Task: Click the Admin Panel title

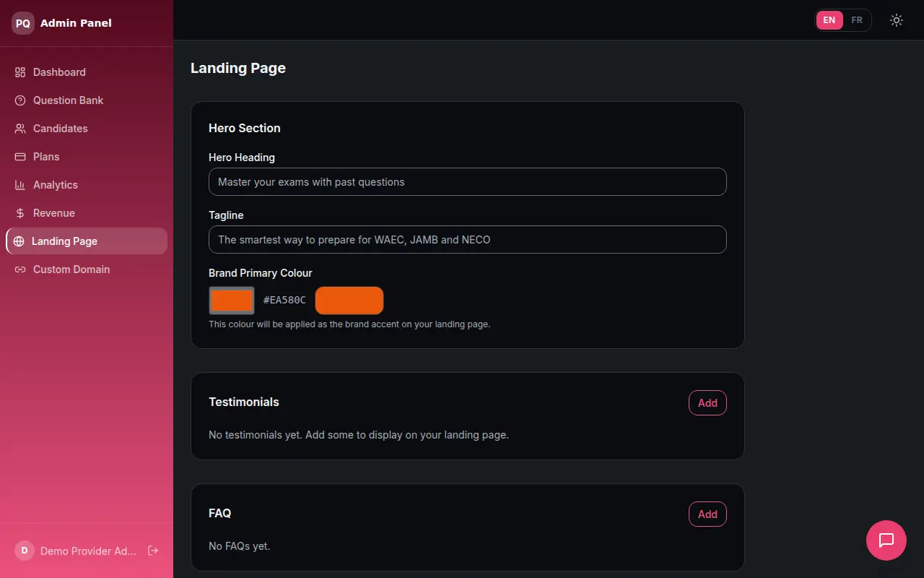Action: click(76, 23)
